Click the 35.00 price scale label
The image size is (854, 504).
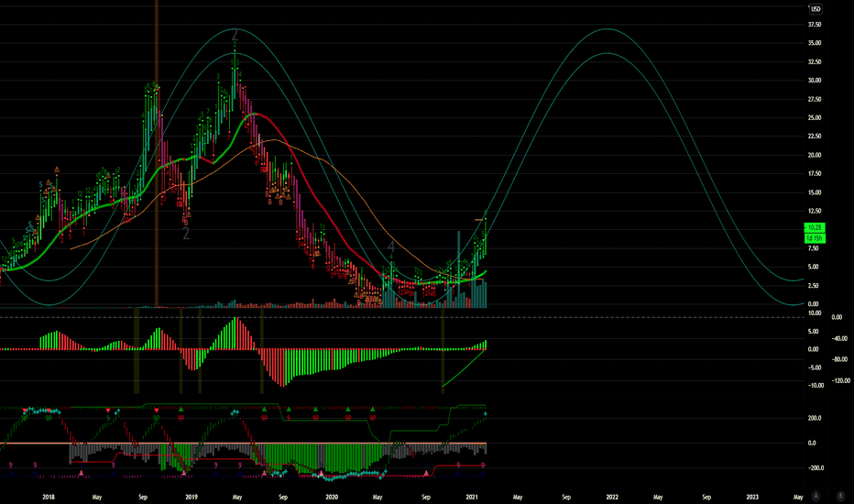coord(815,43)
